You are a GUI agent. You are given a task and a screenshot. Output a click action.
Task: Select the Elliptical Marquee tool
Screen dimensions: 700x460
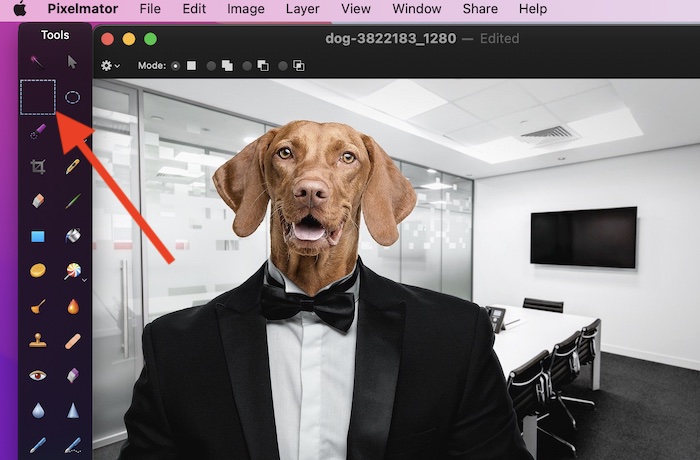click(x=72, y=97)
